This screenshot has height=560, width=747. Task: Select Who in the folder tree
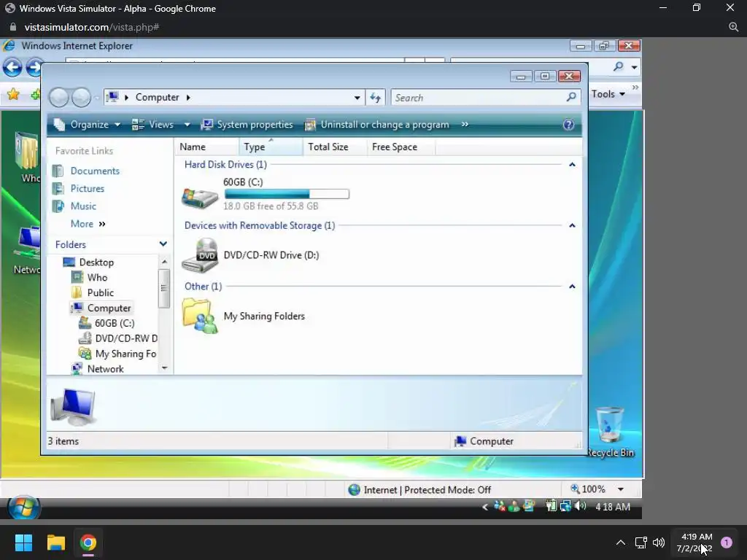pos(97,278)
